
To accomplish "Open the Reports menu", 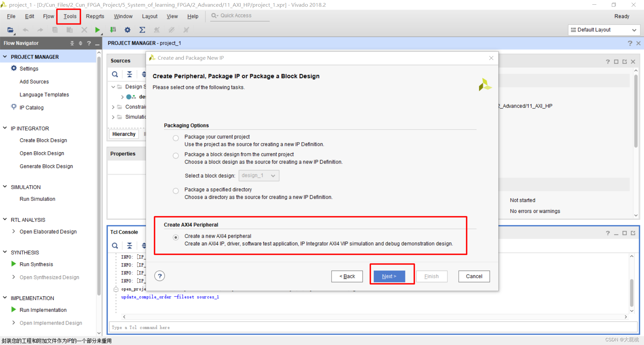I will tap(95, 16).
